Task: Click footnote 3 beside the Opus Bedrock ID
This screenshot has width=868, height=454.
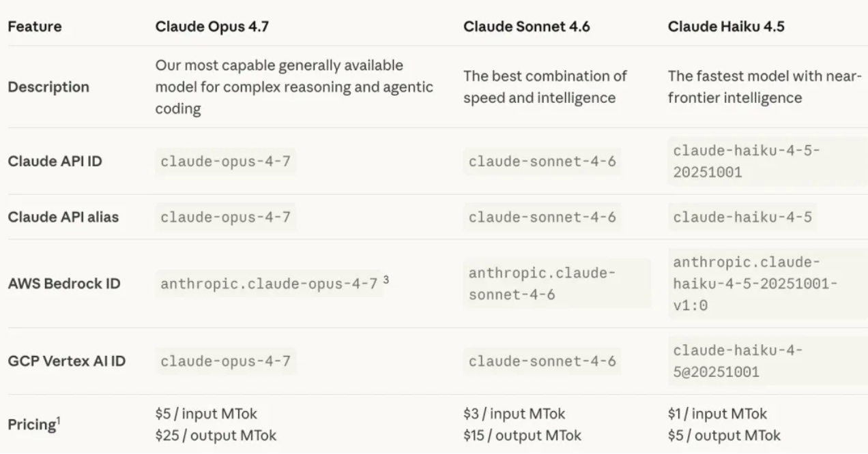Action: tap(386, 279)
